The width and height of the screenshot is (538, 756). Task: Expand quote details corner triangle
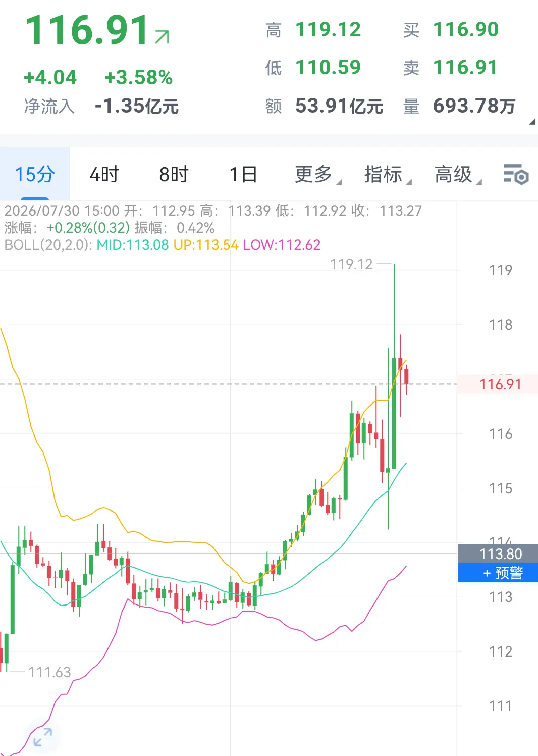(x=532, y=122)
